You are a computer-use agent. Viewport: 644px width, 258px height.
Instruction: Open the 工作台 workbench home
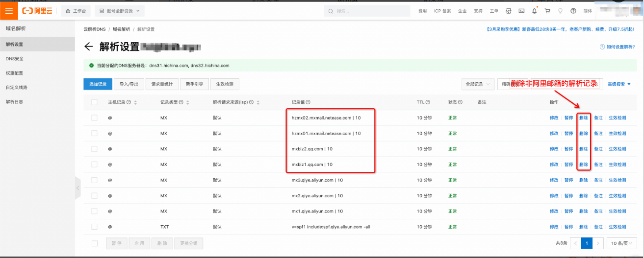(x=76, y=11)
